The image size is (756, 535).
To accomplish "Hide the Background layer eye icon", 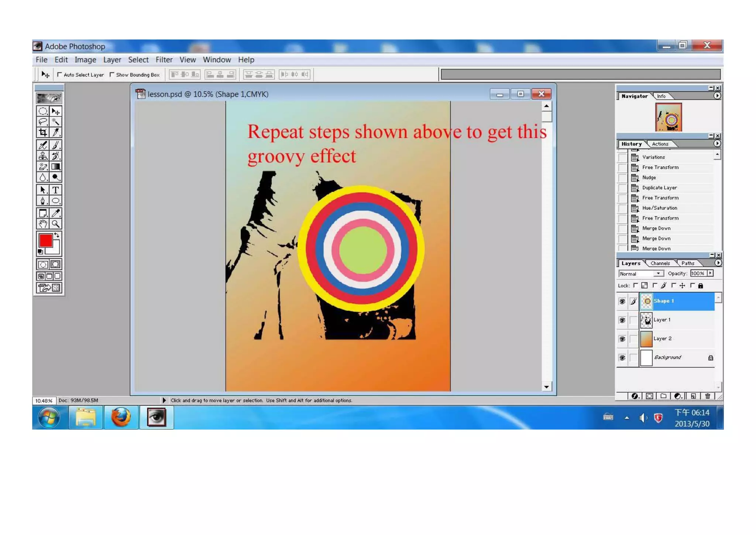I will 622,358.
